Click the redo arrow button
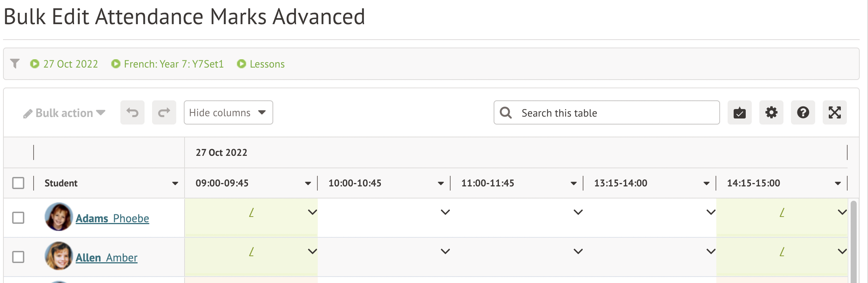This screenshot has height=283, width=868. coord(164,112)
